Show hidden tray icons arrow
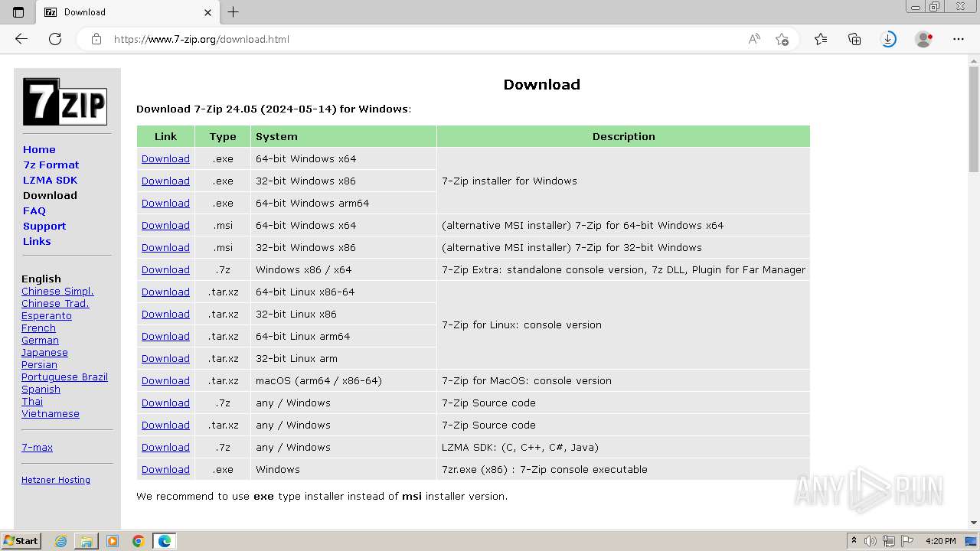This screenshot has width=980, height=551. point(854,541)
